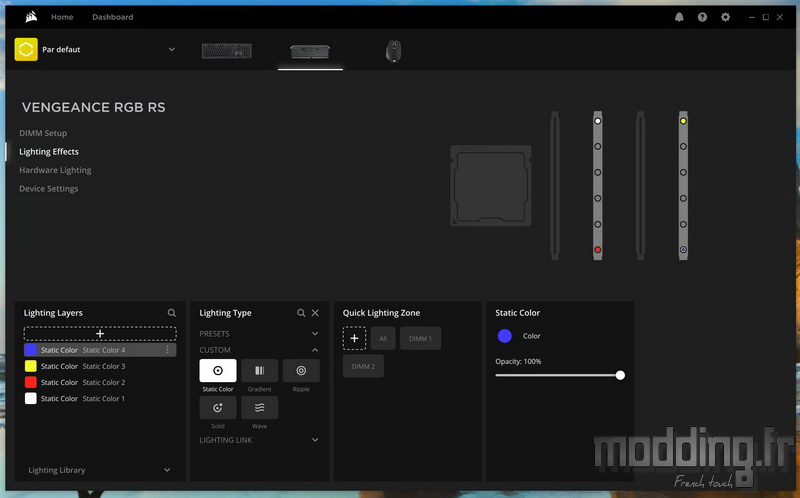
Task: Click the CPU socket diagram
Action: click(x=491, y=186)
